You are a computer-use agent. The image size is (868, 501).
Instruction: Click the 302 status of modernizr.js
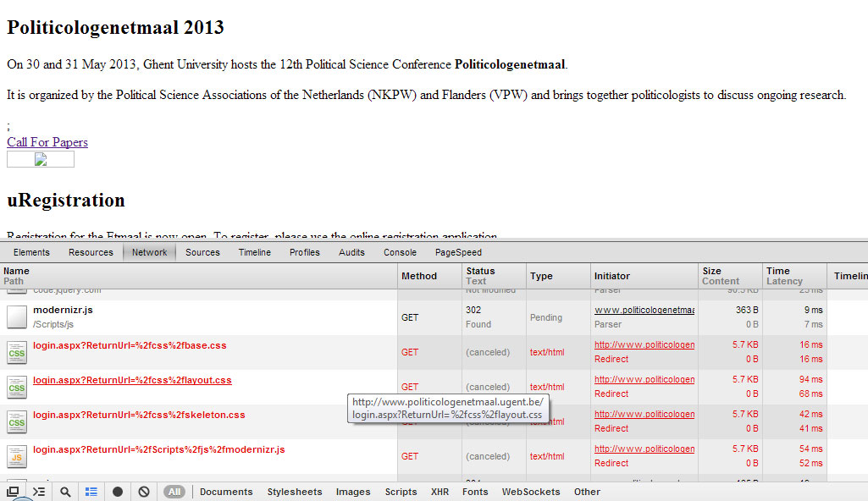[473, 311]
